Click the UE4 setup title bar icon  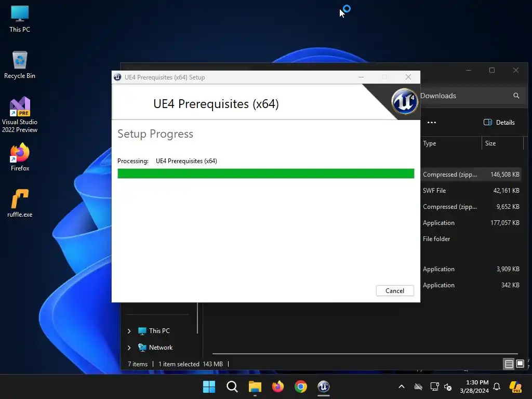[x=117, y=77]
